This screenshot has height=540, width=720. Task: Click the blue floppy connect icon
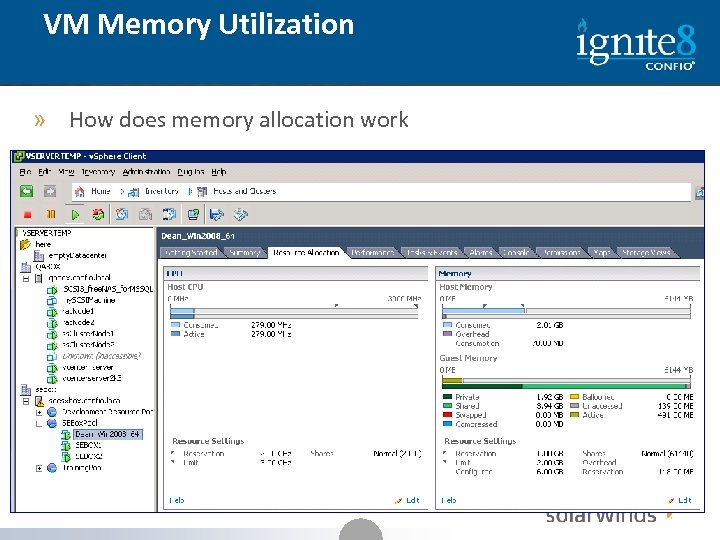click(216, 214)
